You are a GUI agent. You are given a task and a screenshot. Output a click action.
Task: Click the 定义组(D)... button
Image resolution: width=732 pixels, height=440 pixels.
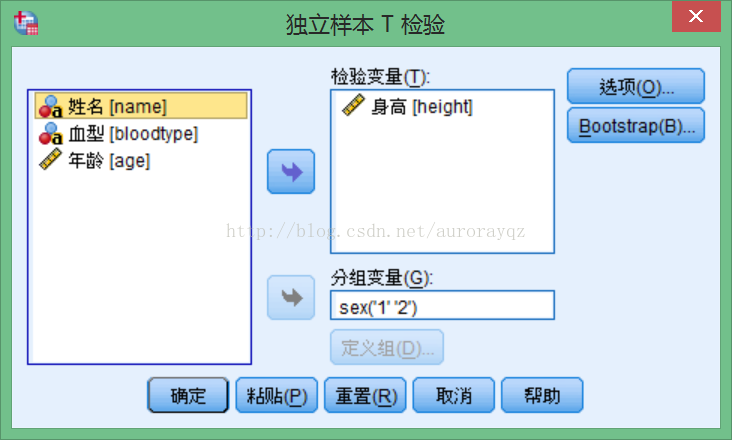tap(387, 347)
